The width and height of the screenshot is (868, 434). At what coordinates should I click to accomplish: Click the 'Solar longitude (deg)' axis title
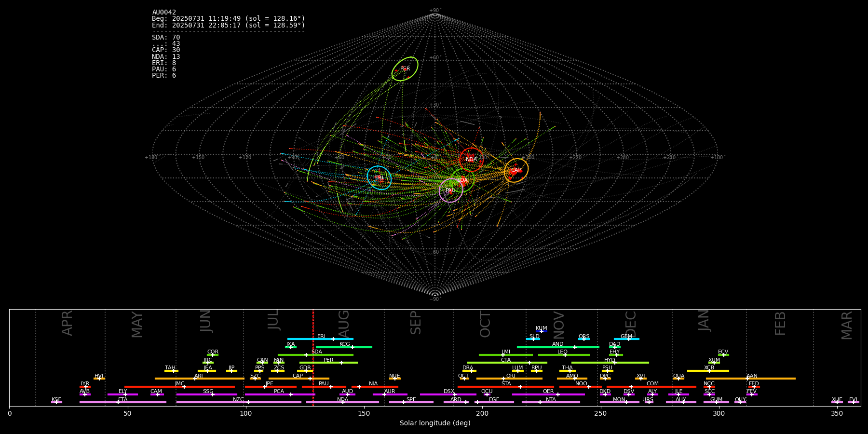click(x=435, y=423)
